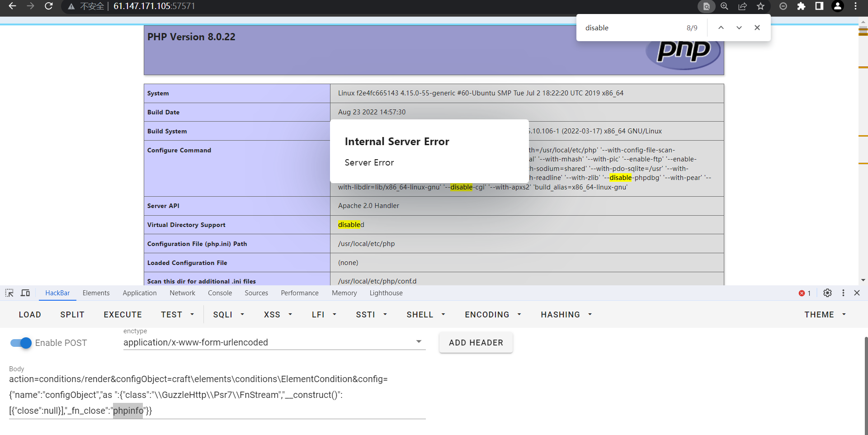The image size is (868, 435).
Task: Open the Elements tab
Action: coord(96,293)
